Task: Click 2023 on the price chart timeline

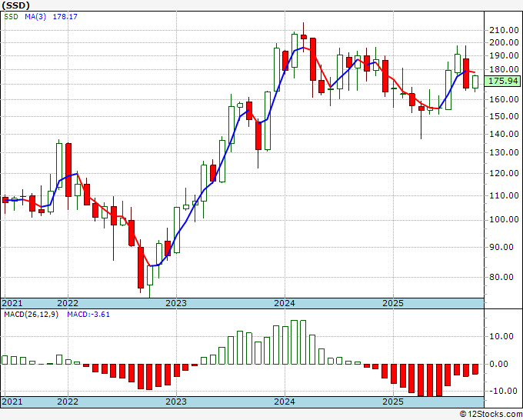Action: (x=176, y=303)
